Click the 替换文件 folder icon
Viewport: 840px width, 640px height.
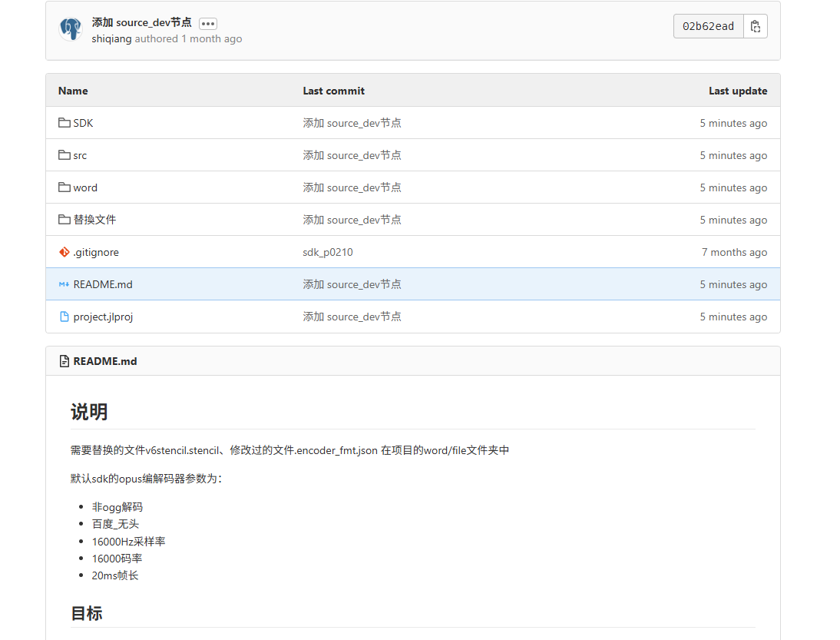coord(64,219)
